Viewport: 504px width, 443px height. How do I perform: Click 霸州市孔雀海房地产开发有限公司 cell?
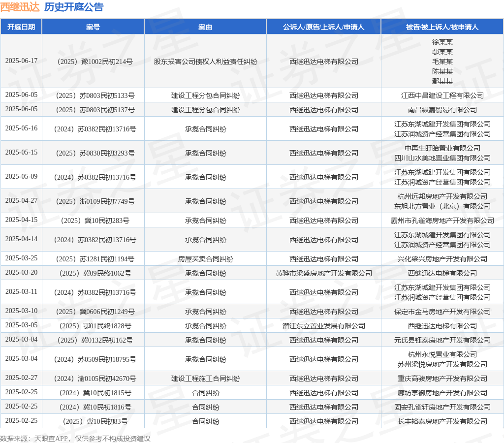click(442, 221)
